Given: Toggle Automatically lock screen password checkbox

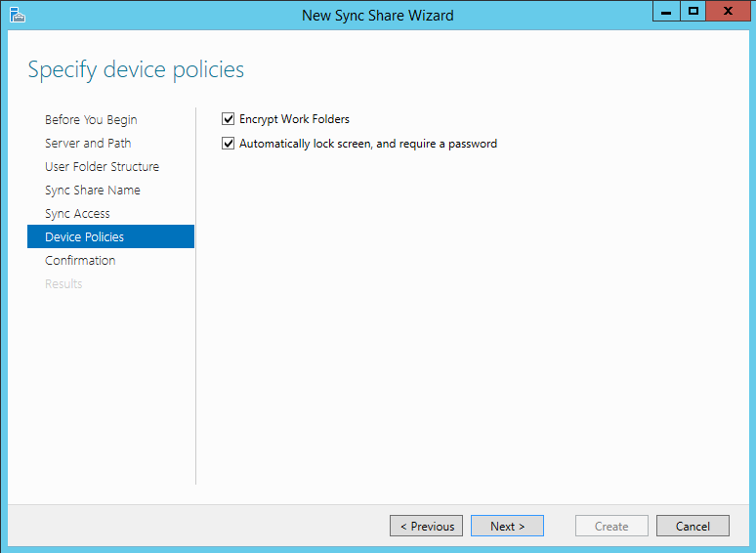Looking at the screenshot, I should point(228,144).
